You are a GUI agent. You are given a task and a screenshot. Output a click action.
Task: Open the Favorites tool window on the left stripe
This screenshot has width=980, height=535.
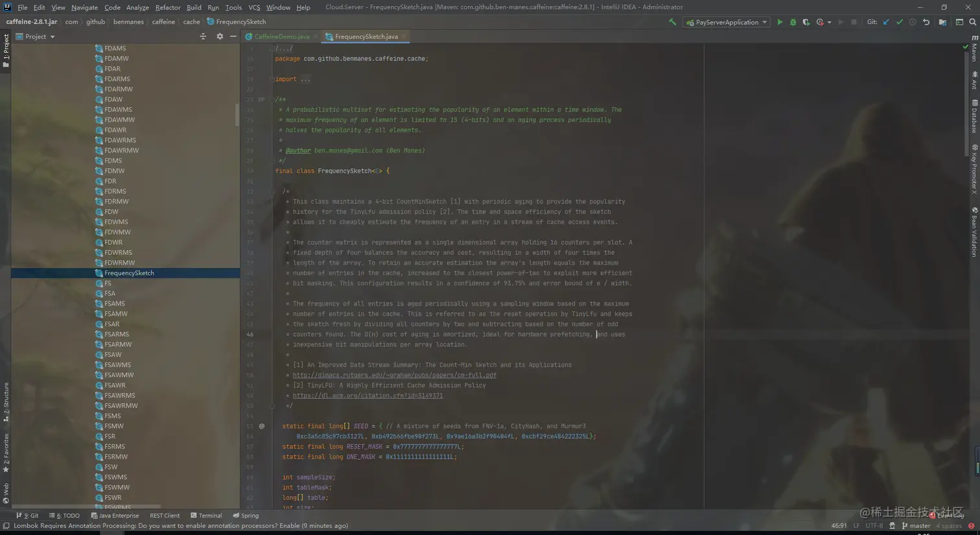tap(6, 453)
